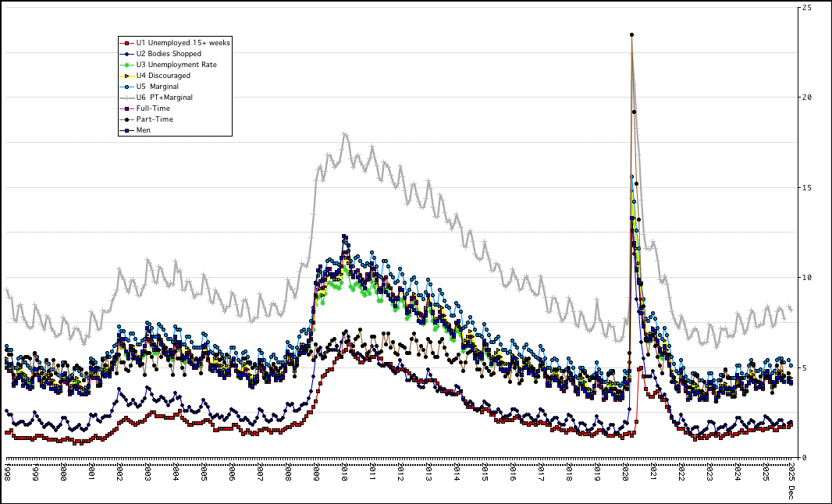Click the gray cross U6 legend marker
This screenshot has height=504, width=832.
pos(126,98)
